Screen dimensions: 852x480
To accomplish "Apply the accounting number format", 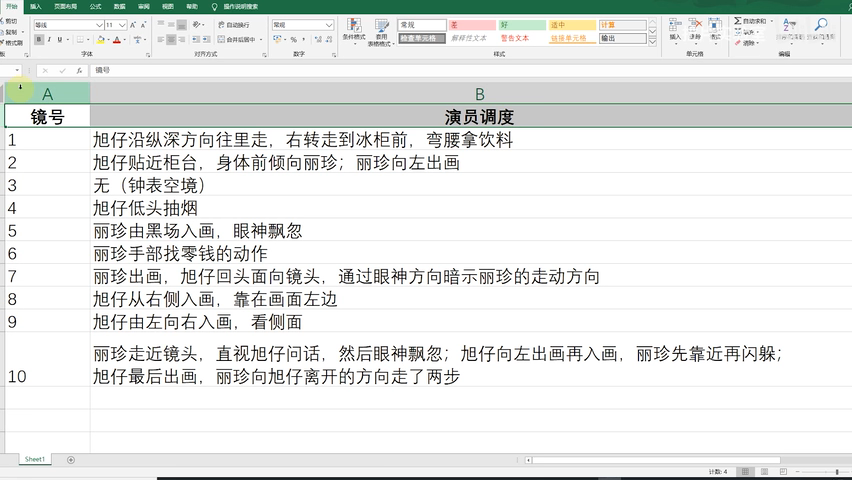I will point(277,39).
